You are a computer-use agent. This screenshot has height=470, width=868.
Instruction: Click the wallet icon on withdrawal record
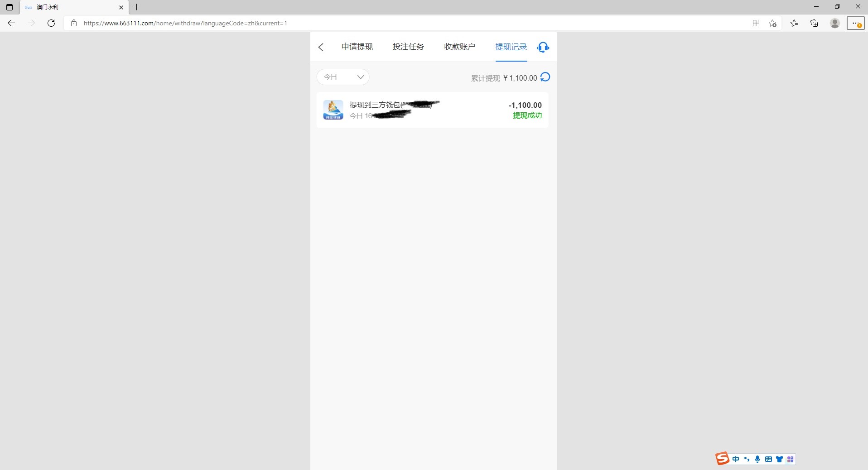pyautogui.click(x=333, y=110)
